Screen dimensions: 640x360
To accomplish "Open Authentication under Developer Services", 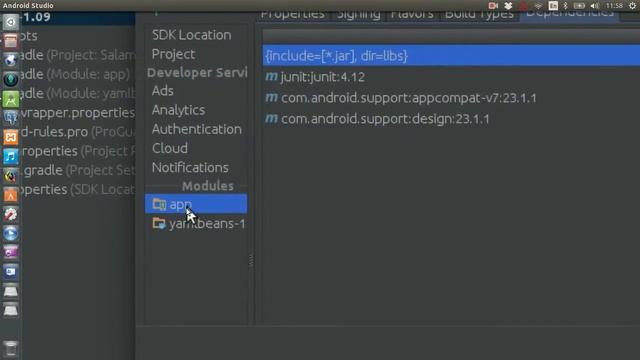I will pos(197,129).
